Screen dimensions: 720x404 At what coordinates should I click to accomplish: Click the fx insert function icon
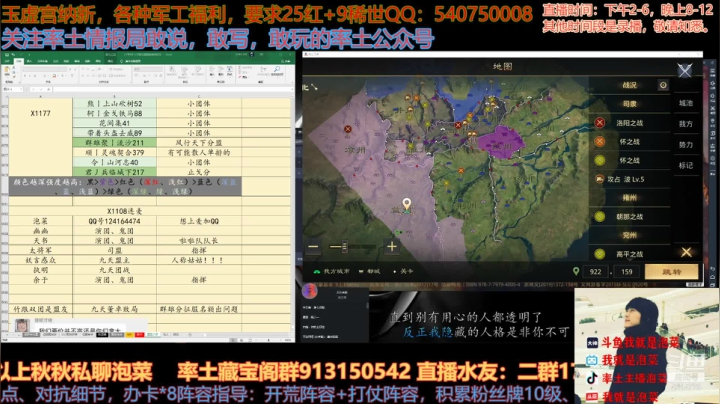47,89
